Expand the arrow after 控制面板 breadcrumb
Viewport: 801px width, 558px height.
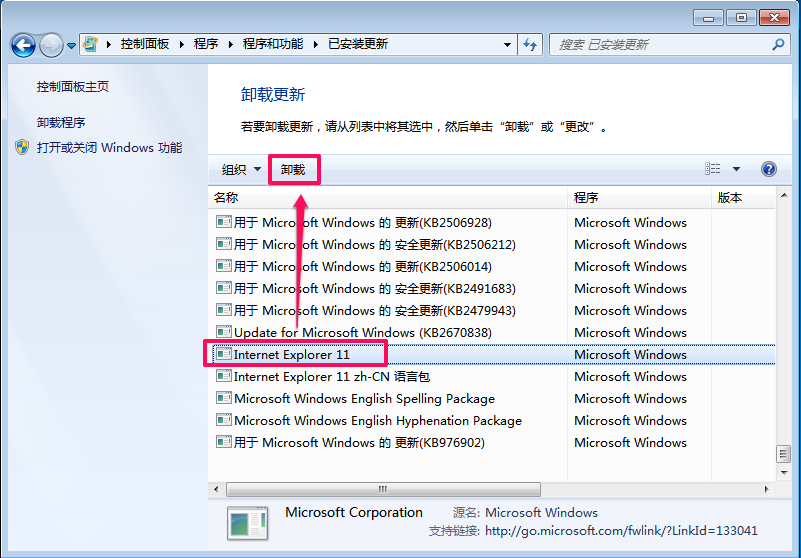[x=181, y=44]
